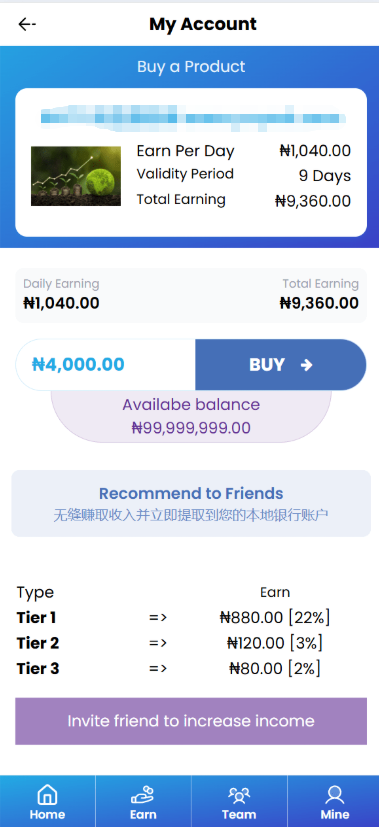Click the blurred product title
The height and width of the screenshot is (827, 379).
(193, 119)
